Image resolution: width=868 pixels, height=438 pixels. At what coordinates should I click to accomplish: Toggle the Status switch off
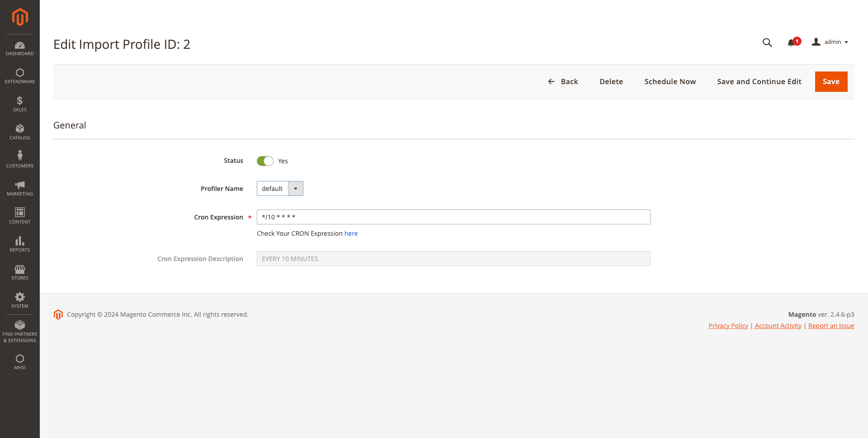click(x=265, y=161)
